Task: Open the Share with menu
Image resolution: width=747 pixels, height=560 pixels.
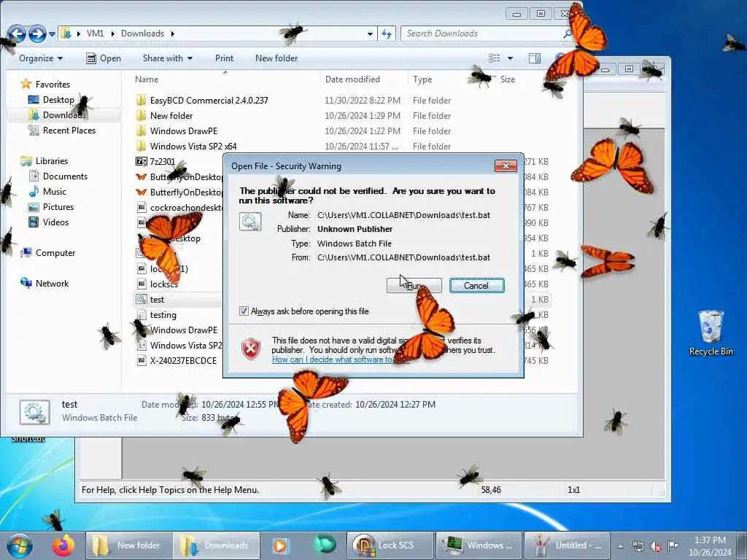Action: pyautogui.click(x=167, y=58)
